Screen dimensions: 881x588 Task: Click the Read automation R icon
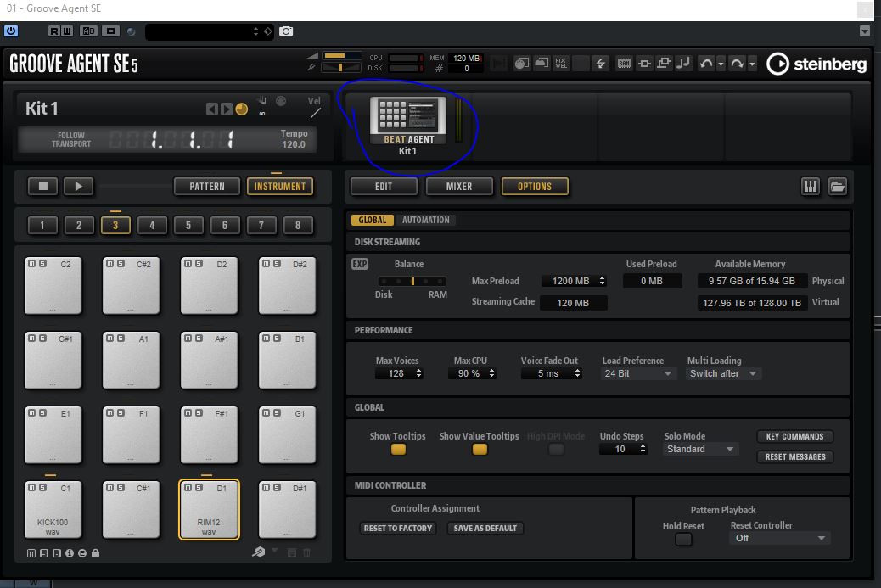point(54,31)
